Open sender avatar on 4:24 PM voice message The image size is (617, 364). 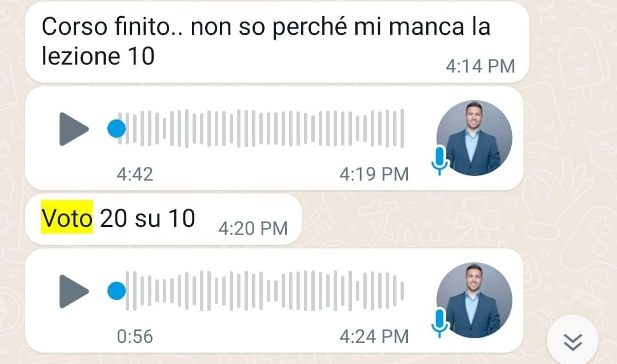click(474, 300)
